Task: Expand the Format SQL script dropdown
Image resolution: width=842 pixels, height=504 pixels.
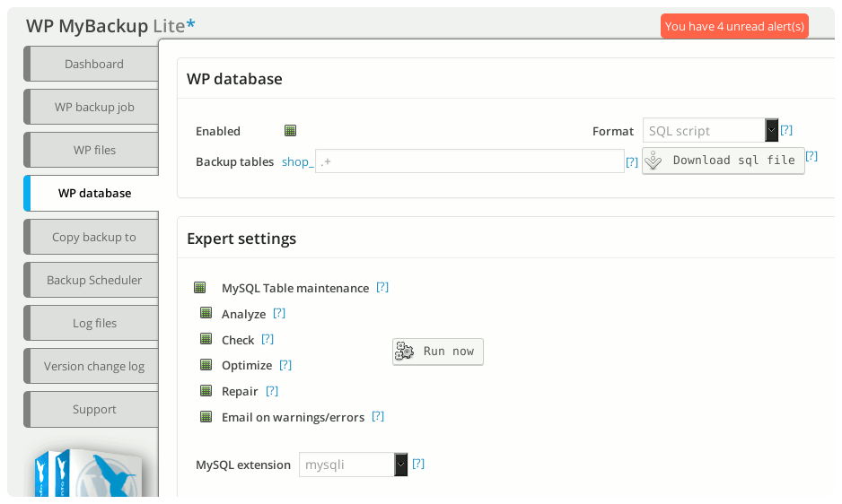Action: click(710, 130)
